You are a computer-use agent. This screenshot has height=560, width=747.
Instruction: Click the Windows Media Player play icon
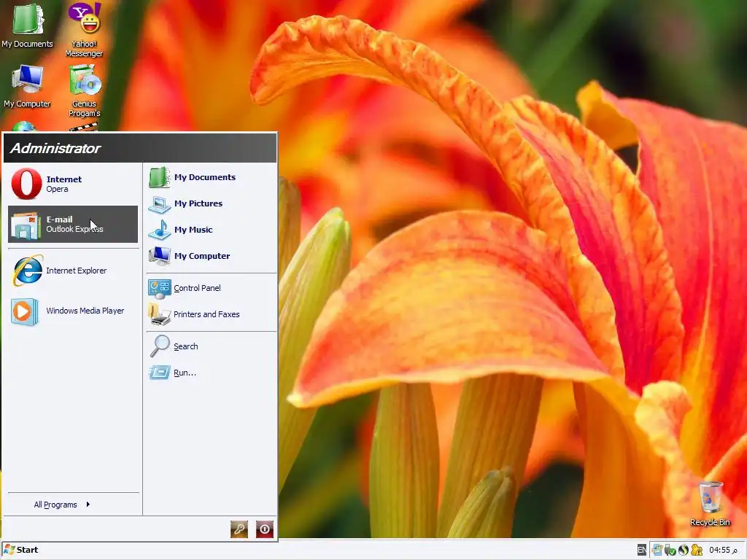pos(24,311)
